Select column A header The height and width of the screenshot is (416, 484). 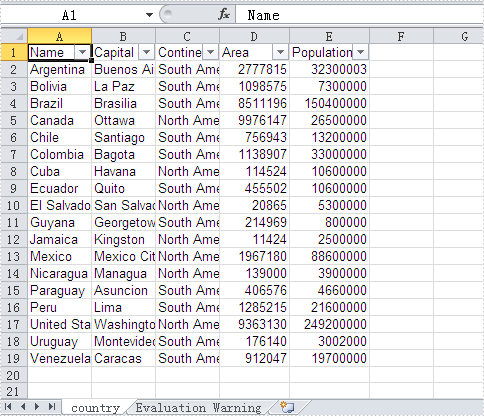pyautogui.click(x=59, y=36)
